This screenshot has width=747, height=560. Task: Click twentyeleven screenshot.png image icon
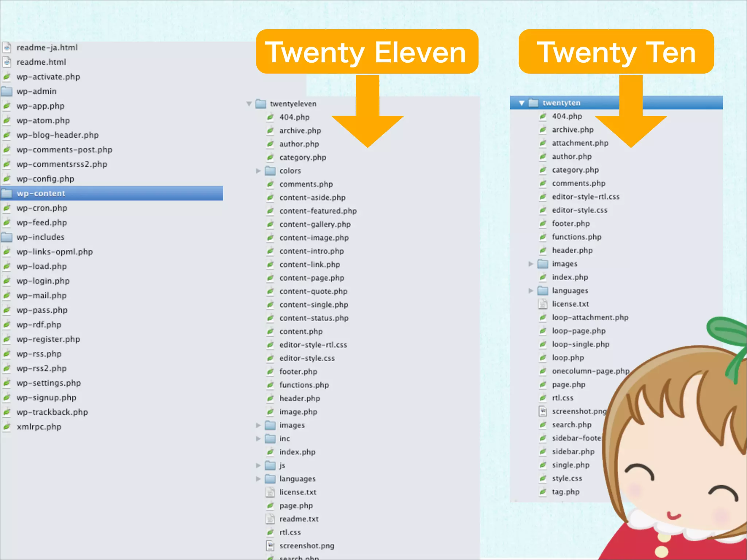point(270,546)
